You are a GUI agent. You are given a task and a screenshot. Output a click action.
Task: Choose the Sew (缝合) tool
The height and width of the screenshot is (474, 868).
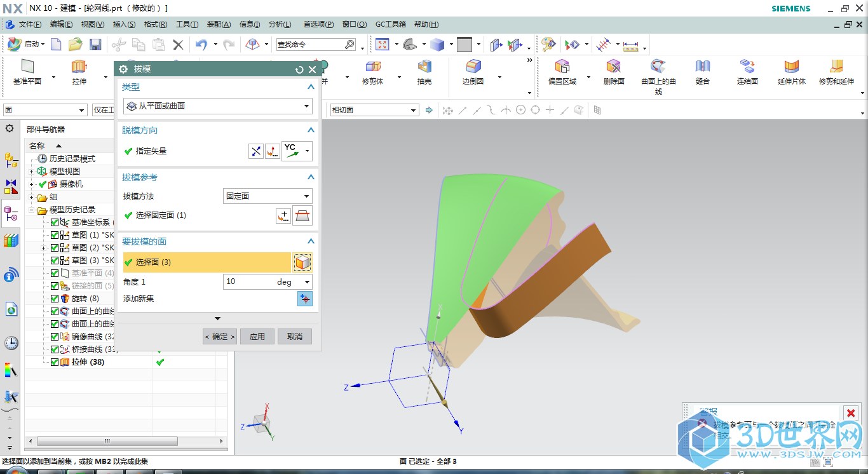coord(702,72)
